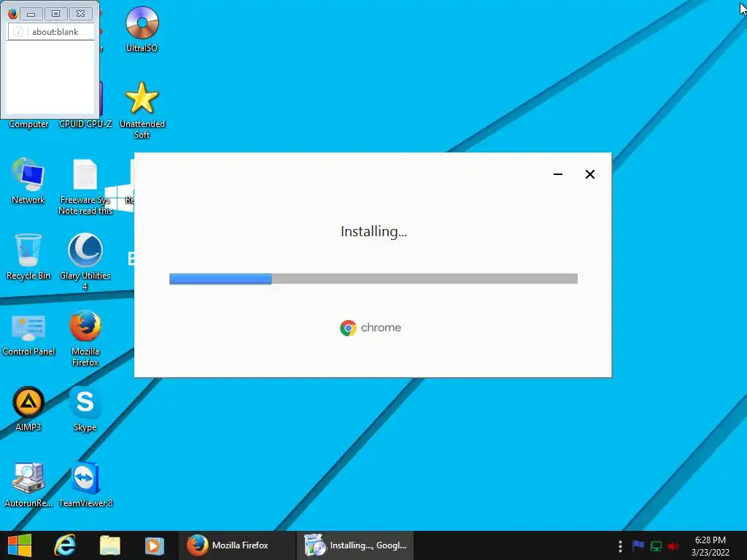Select the CPUID CPU-Z desktop icon label
Screen dimensions: 747x560
click(85, 124)
